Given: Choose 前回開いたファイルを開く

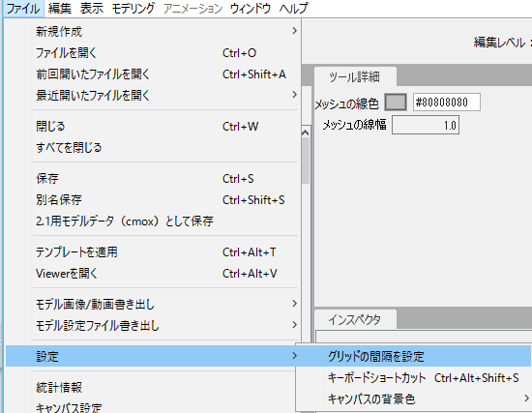Looking at the screenshot, I should pyautogui.click(x=152, y=74).
